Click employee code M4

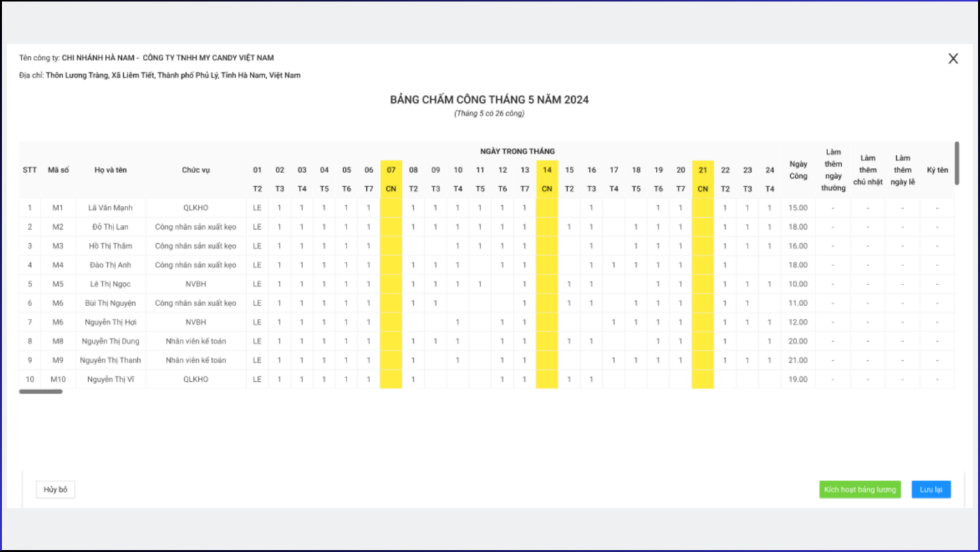57,265
